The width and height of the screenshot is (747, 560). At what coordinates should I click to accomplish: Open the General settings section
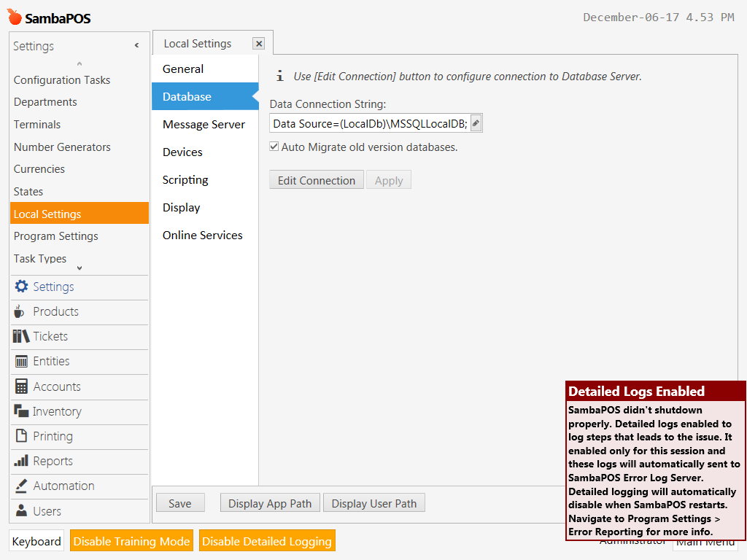pyautogui.click(x=205, y=69)
